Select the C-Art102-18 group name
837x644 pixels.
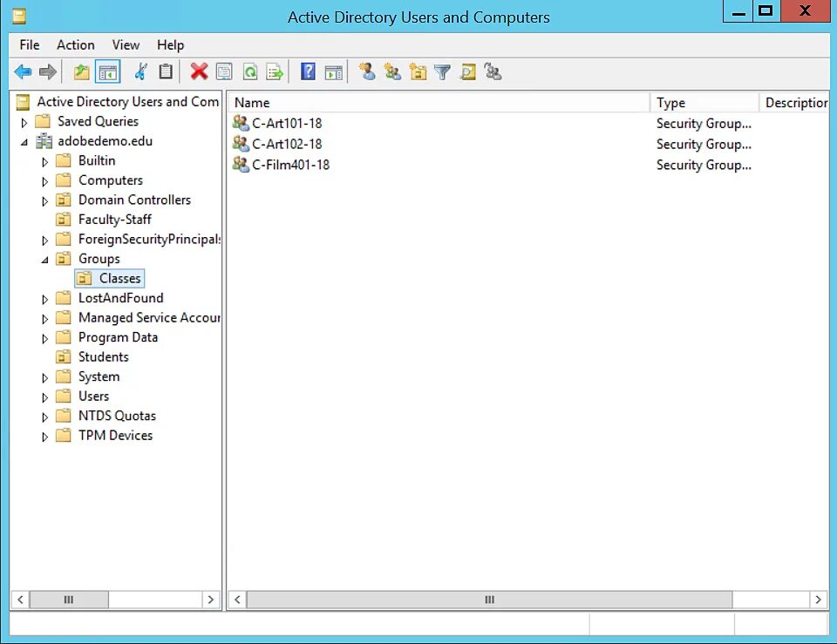pyautogui.click(x=287, y=144)
